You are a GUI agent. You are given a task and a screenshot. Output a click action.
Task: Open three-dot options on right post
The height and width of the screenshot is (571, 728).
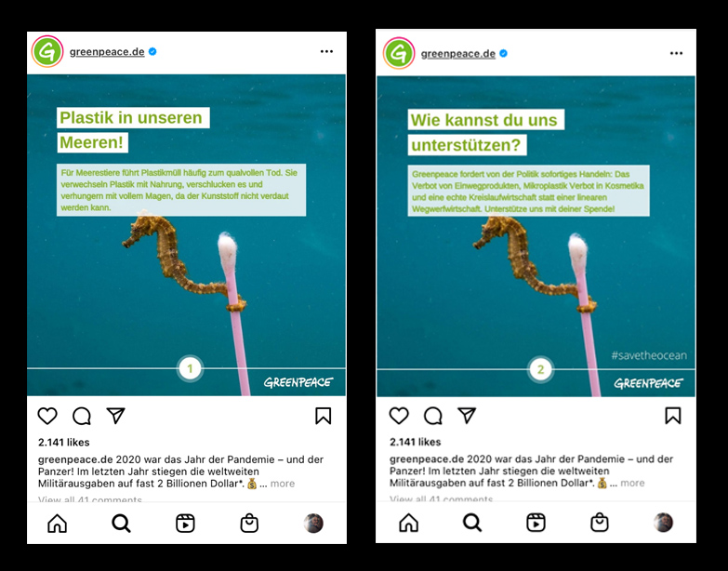677,53
